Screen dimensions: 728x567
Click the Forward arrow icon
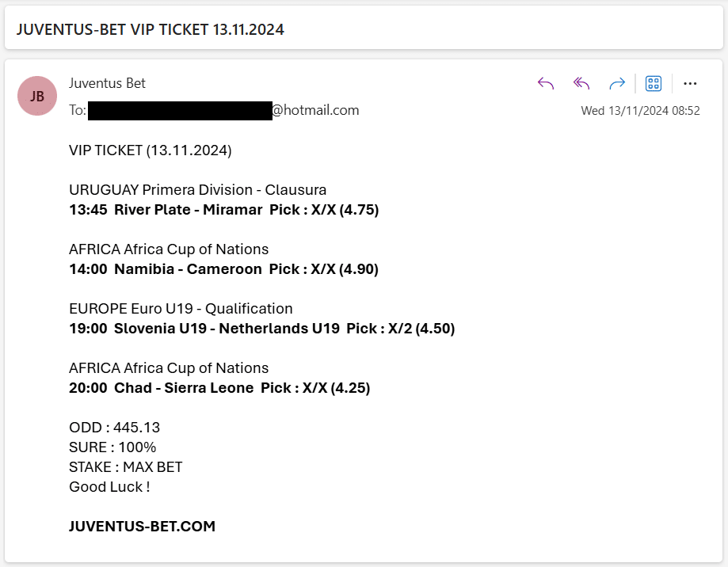point(617,83)
